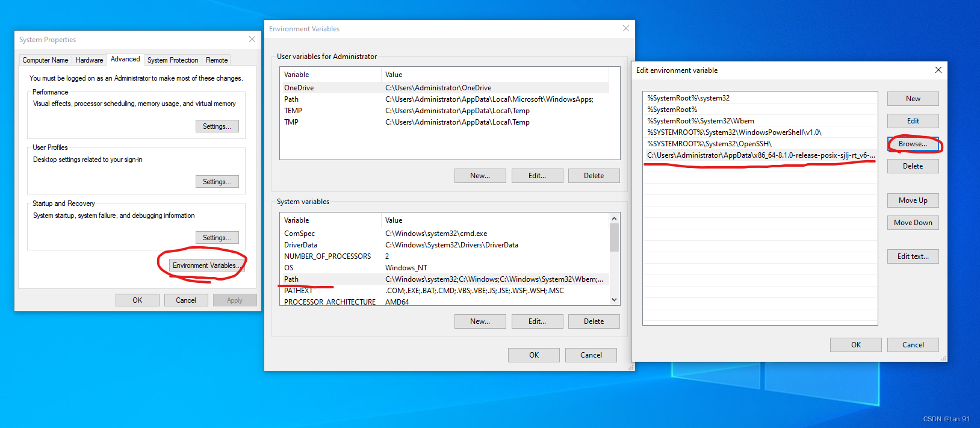This screenshot has width=980, height=428.
Task: Click the user variables Variable column header
Action: pos(330,75)
